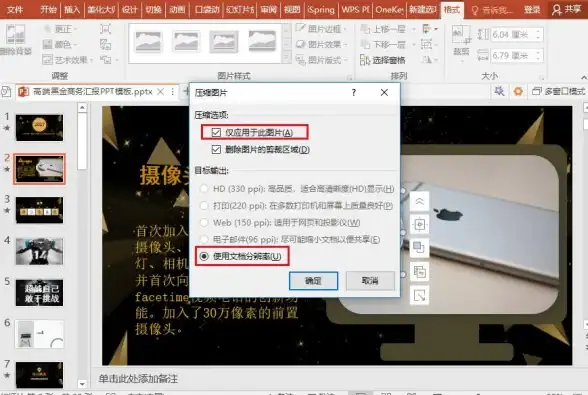588x395 pixels.
Task: Click the Compress Pictures ribbon icon
Action: pyautogui.click(x=105, y=29)
